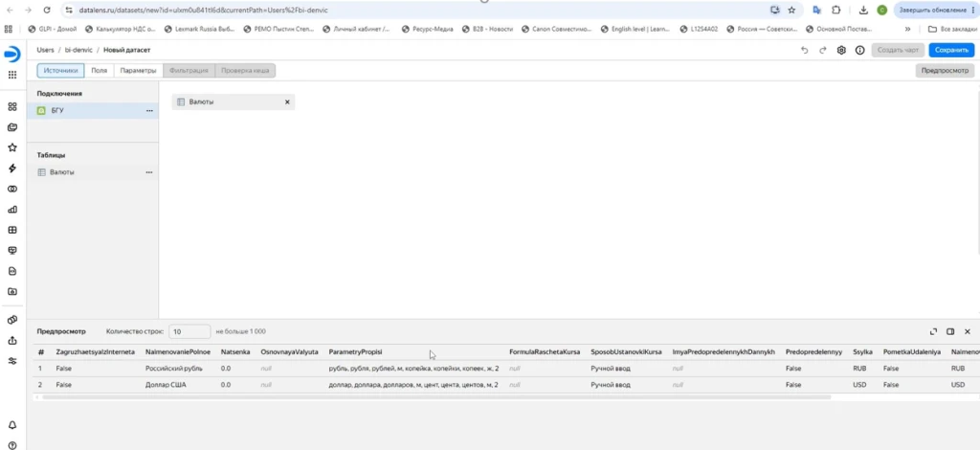Click the redo arrow icon in header
This screenshot has width=980, height=450.
click(822, 51)
